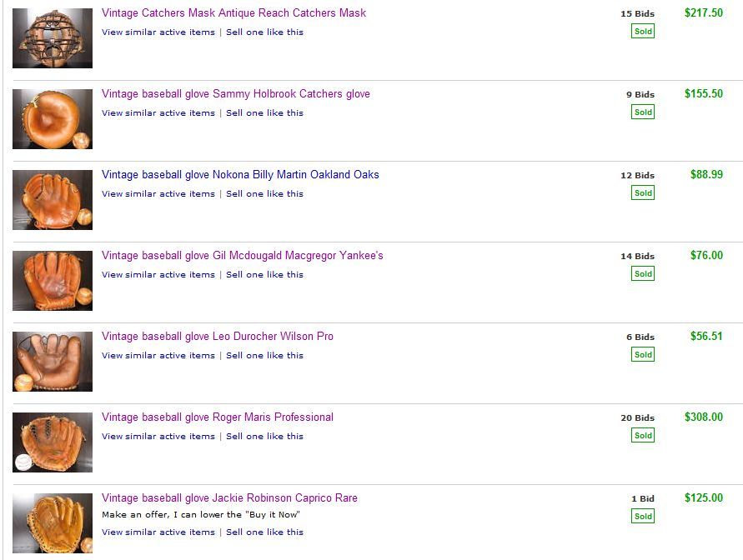Image resolution: width=743 pixels, height=560 pixels.
Task: Open Vintage Catchers Mask Antique Reach listing
Action: pos(233,13)
